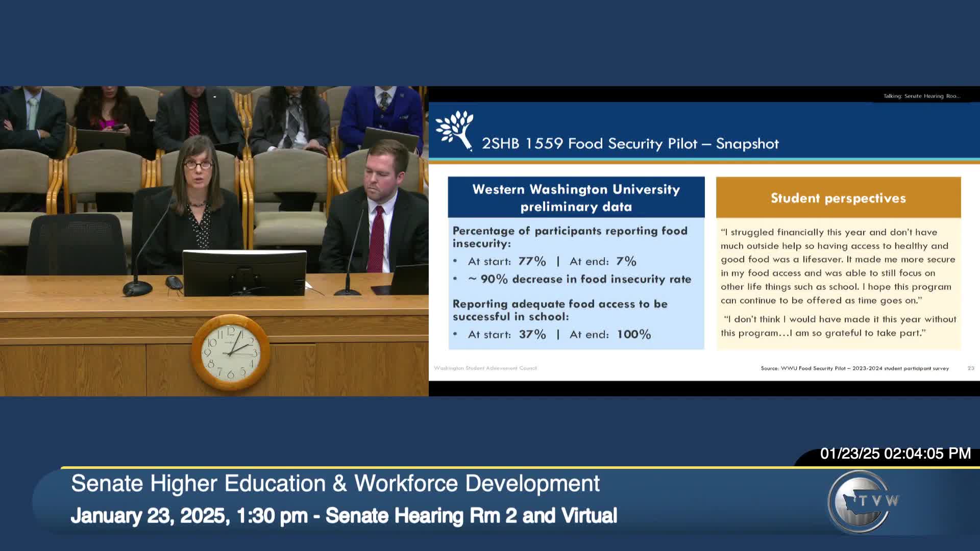Click the wall clock on the desk front
Image resolution: width=980 pixels, height=551 pixels.
(x=231, y=353)
